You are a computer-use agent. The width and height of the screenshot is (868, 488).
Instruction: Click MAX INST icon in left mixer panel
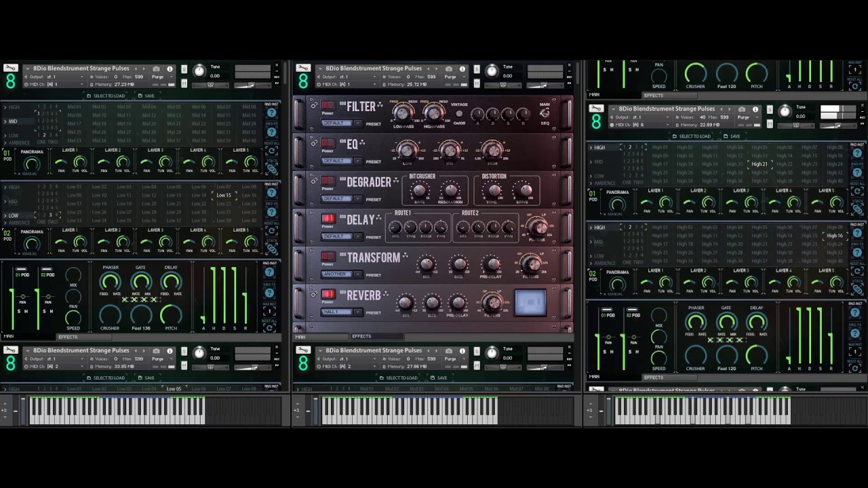269,312
